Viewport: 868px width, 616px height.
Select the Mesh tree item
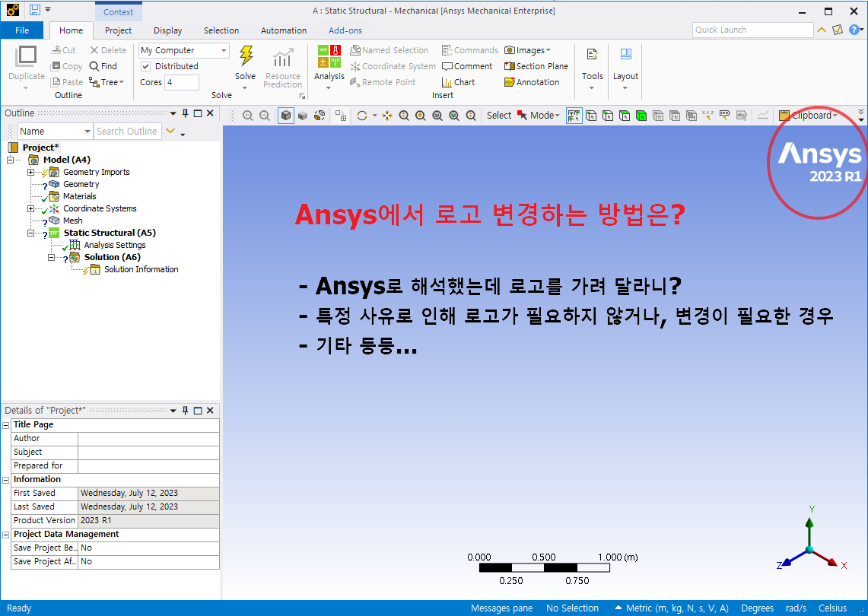(x=72, y=221)
